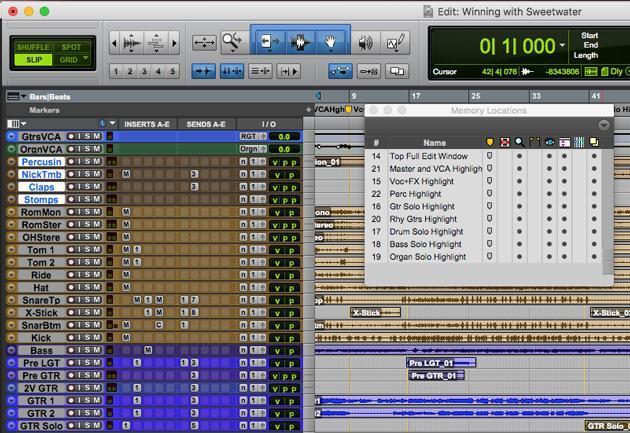Select zoom preset 5
Viewport: 630px width, 433px height.
(172, 71)
